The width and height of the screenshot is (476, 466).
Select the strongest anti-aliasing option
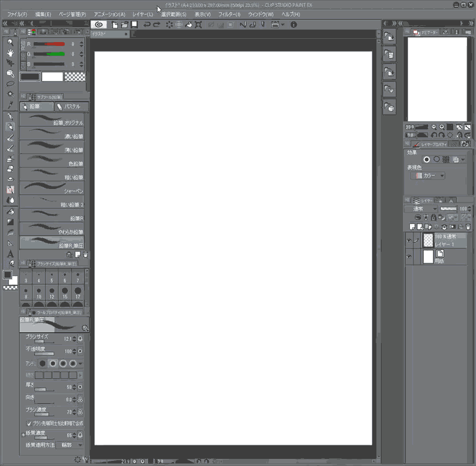click(73, 363)
